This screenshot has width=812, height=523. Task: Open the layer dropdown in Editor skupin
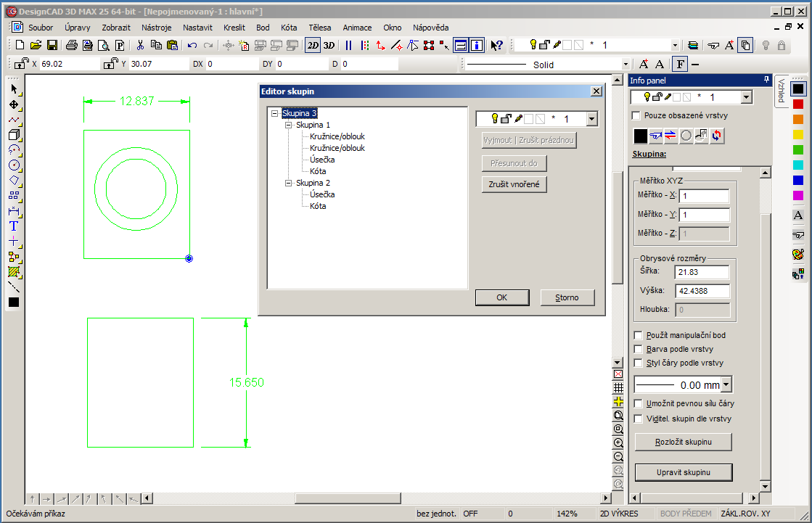pyautogui.click(x=592, y=119)
